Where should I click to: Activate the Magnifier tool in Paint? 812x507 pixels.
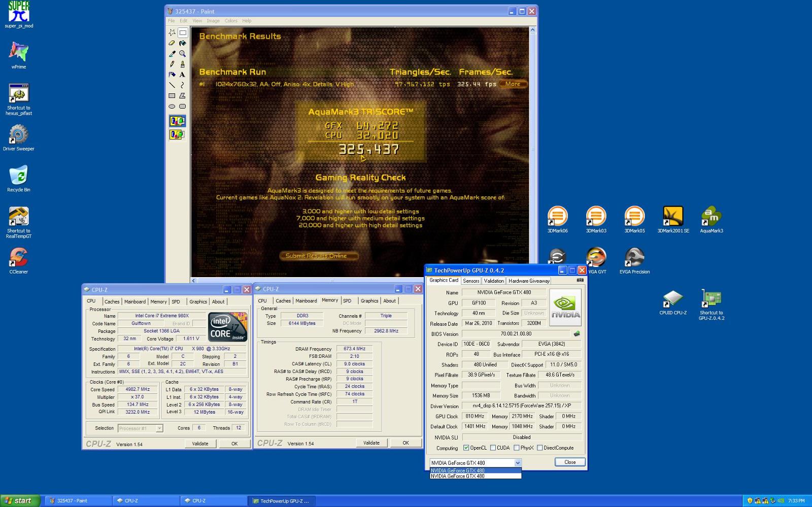pos(183,54)
